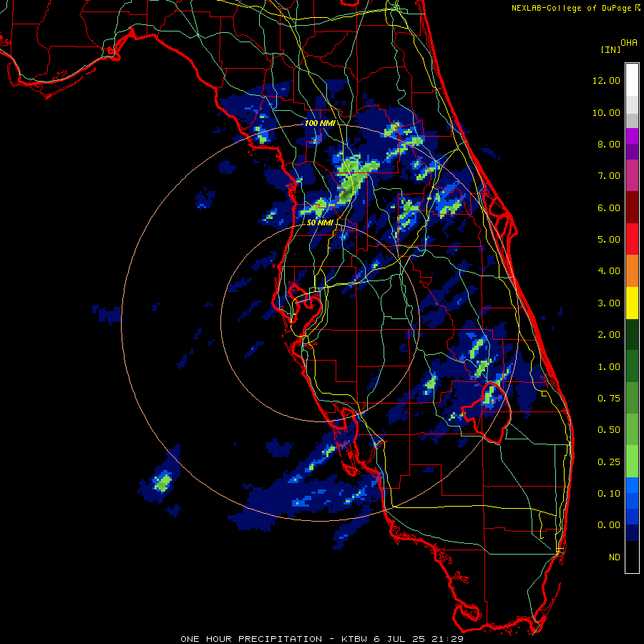Click the isolated green rain cell in the Gulf
Screen dimensions: 644x644
click(x=162, y=482)
